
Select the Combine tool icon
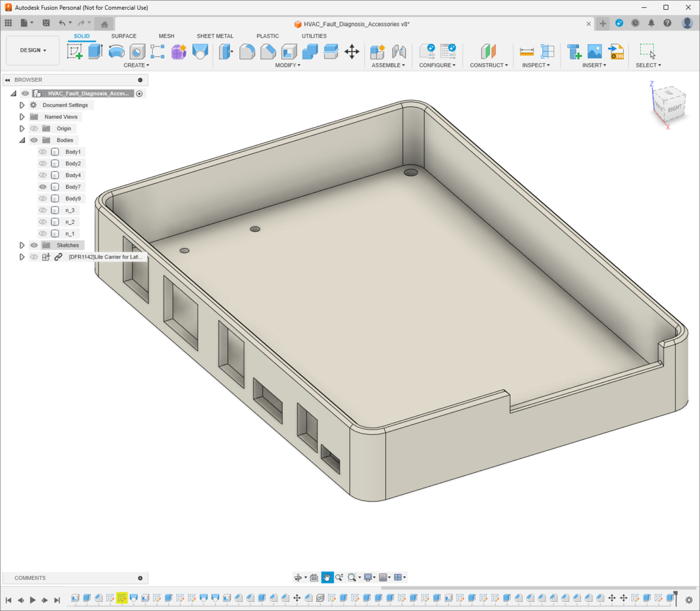point(310,52)
